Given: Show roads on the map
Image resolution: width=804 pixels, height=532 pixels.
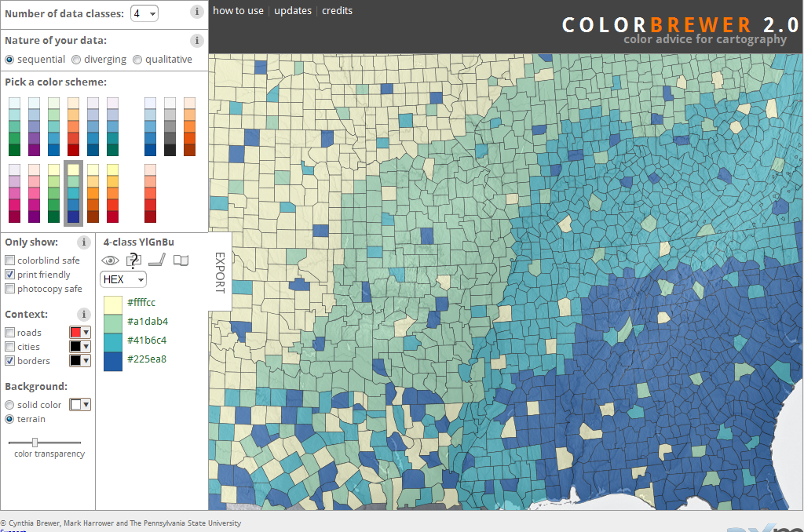Looking at the screenshot, I should pos(11,332).
